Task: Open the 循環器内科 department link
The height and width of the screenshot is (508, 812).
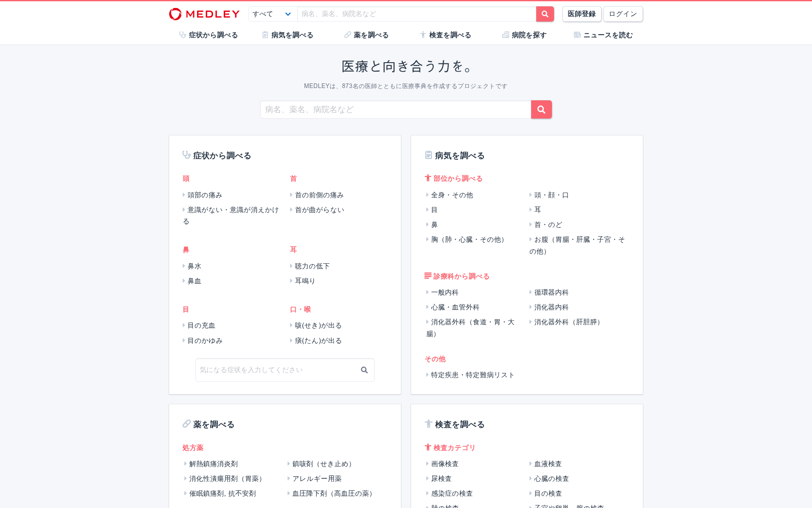Action: 551,293
